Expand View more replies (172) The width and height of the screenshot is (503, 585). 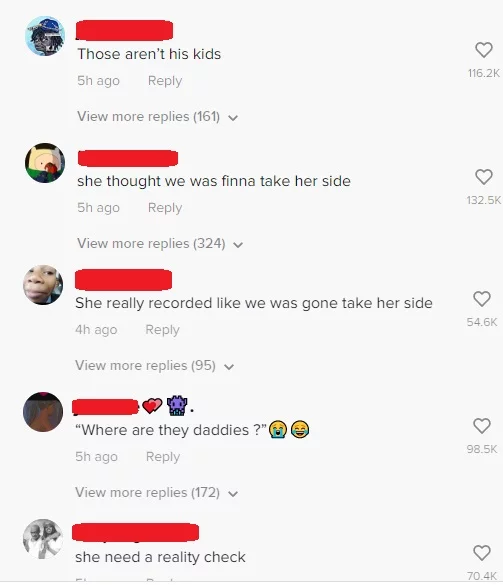pyautogui.click(x=156, y=492)
